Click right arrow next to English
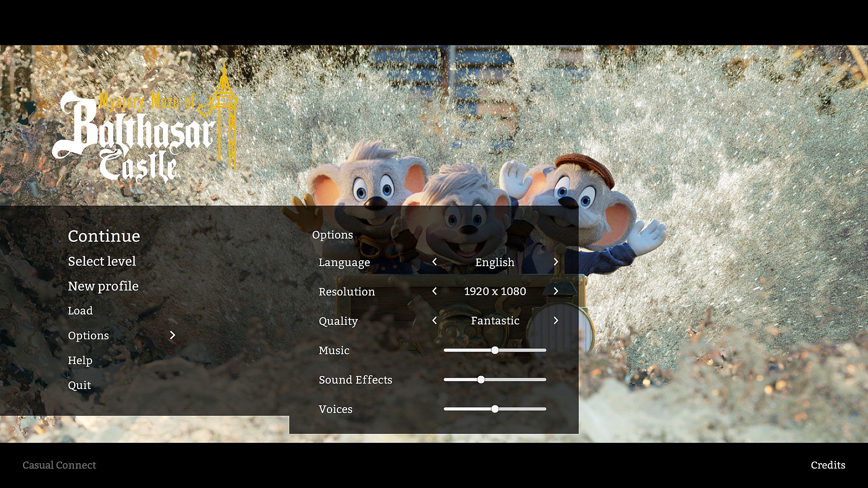The height and width of the screenshot is (488, 868). 556,262
